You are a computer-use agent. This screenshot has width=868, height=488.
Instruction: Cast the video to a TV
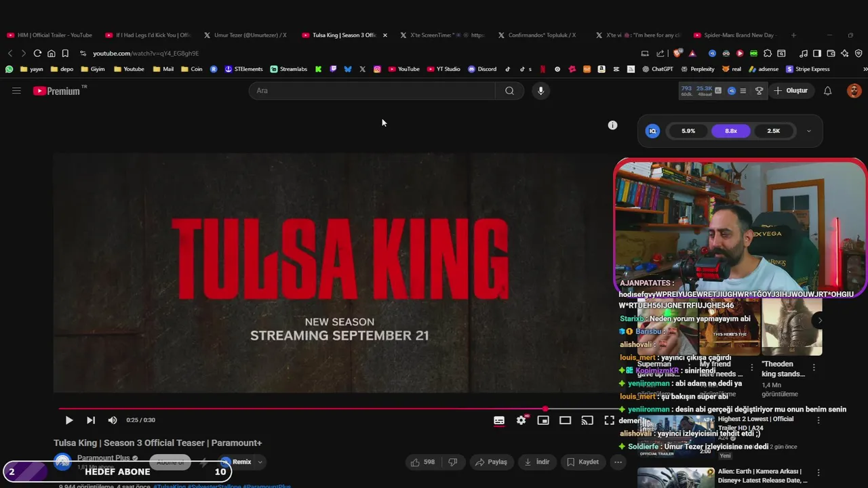coord(587,420)
